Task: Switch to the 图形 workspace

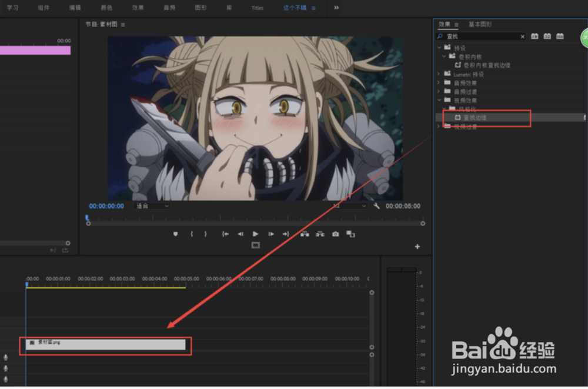Action: [201, 8]
